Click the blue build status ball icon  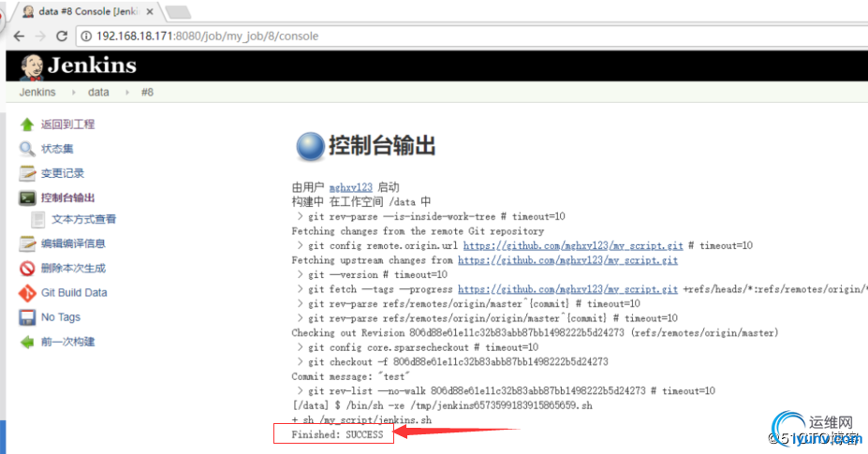point(310,147)
